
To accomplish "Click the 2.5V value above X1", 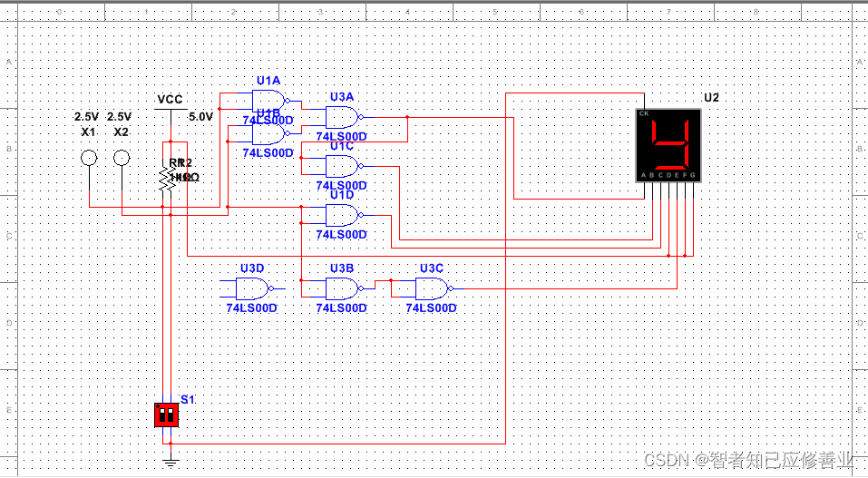I will 86,116.
